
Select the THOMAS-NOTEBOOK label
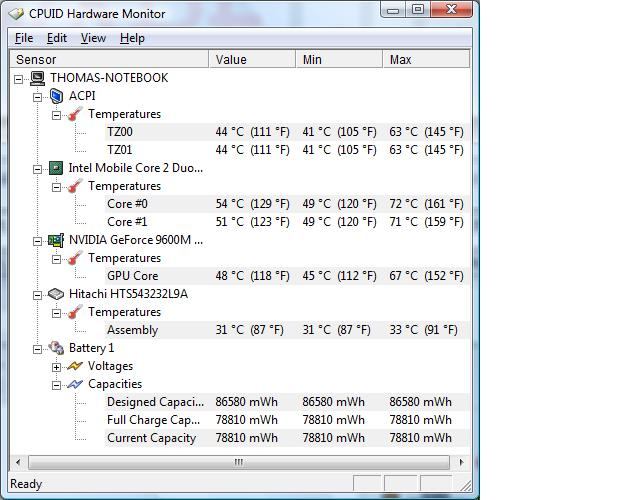tap(109, 78)
